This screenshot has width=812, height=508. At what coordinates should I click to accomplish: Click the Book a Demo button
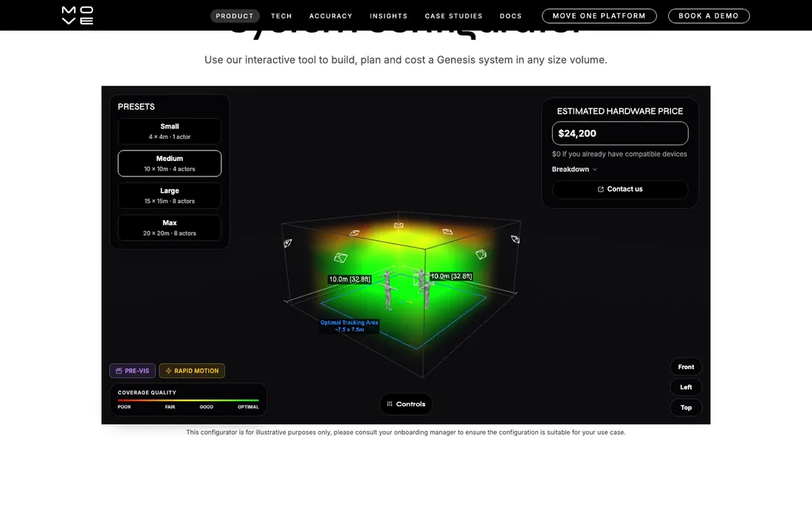pos(709,16)
